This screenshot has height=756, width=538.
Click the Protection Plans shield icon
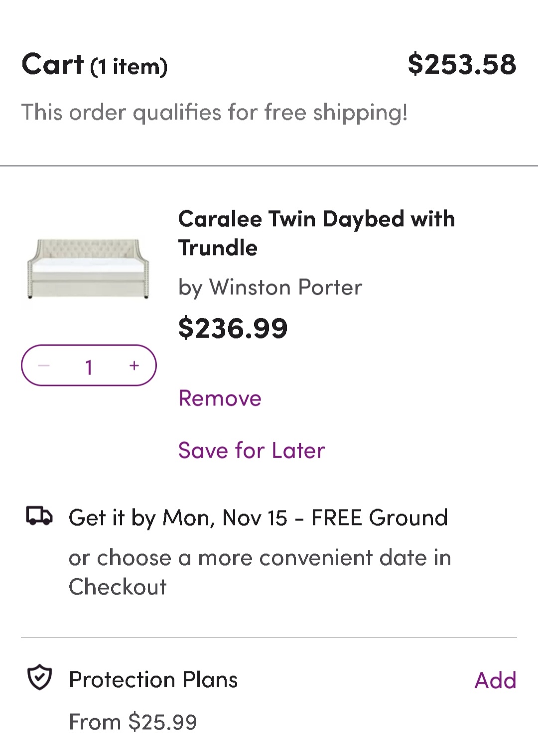pyautogui.click(x=39, y=677)
